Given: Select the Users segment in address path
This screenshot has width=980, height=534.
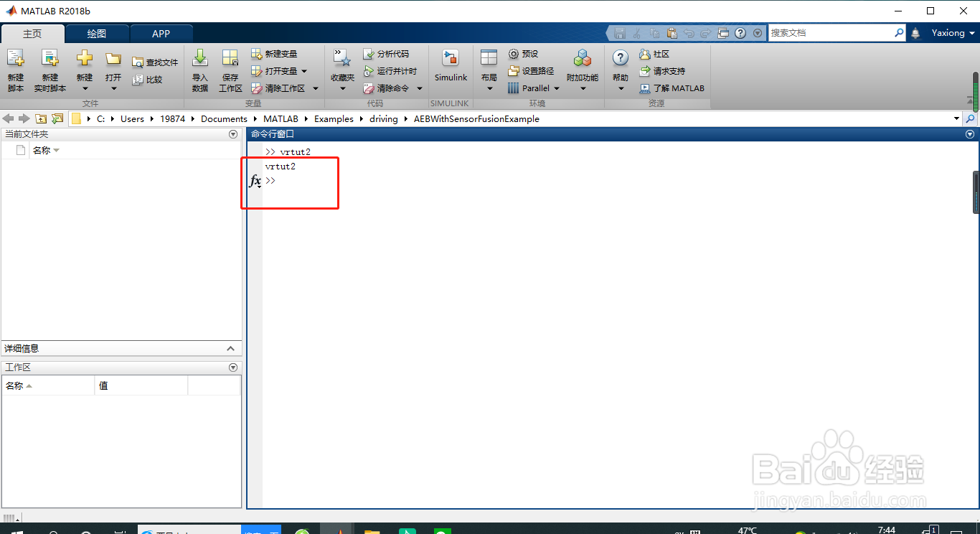Looking at the screenshot, I should (x=132, y=119).
